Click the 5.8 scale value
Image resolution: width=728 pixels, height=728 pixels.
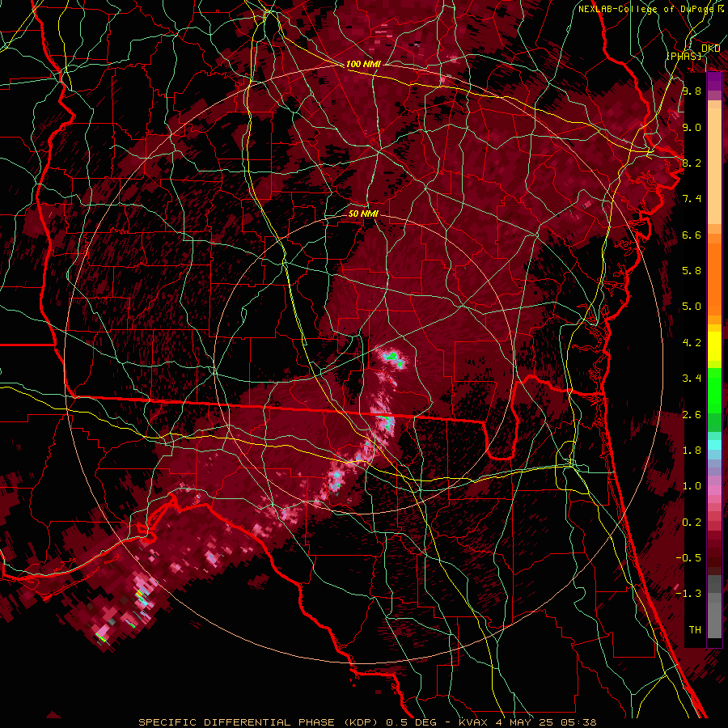pyautogui.click(x=692, y=271)
